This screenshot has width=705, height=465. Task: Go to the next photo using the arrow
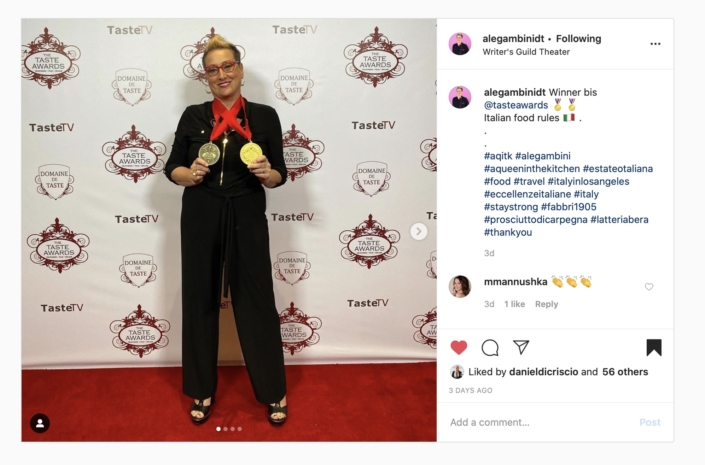point(419,232)
